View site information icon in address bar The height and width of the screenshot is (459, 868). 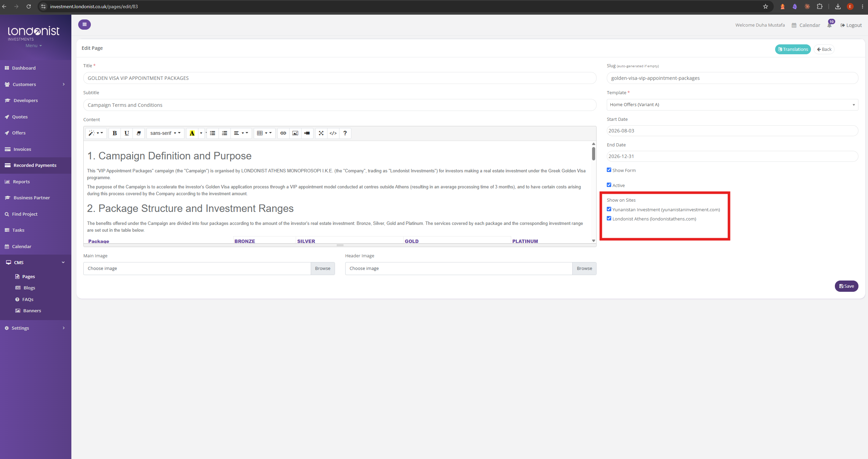click(43, 6)
